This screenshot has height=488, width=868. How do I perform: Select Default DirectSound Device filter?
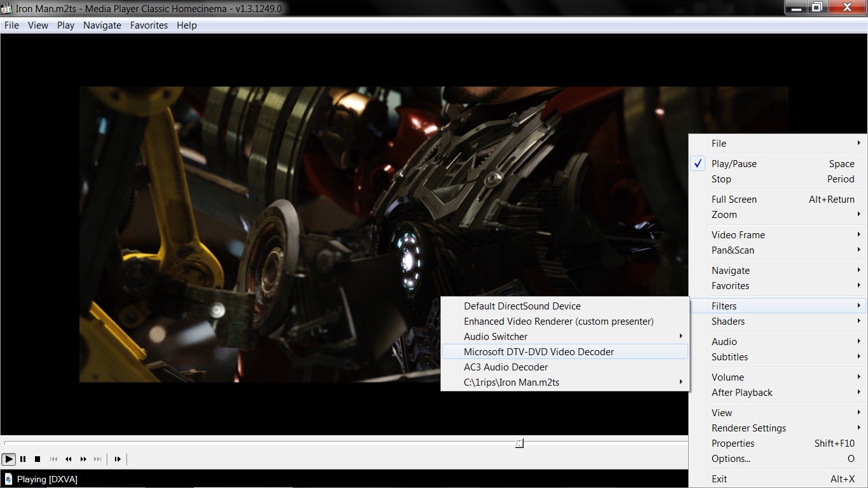coord(565,306)
